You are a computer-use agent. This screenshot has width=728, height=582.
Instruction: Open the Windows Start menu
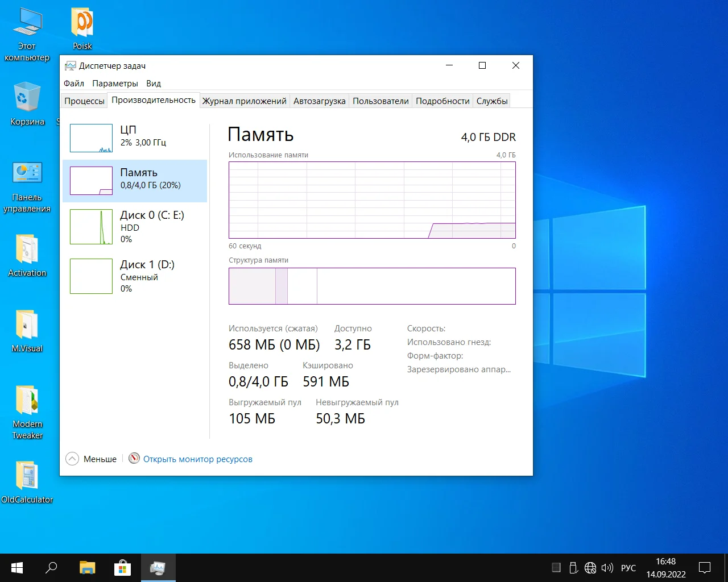point(17,568)
